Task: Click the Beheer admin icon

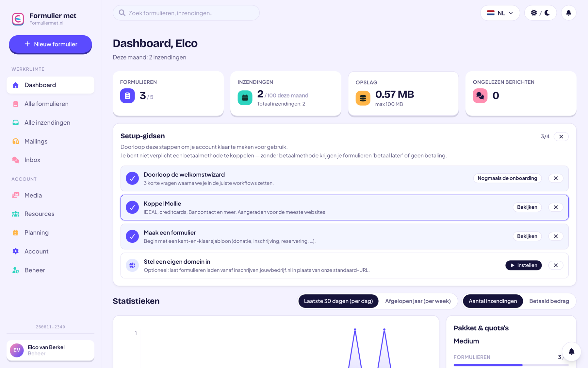Action: click(x=15, y=270)
